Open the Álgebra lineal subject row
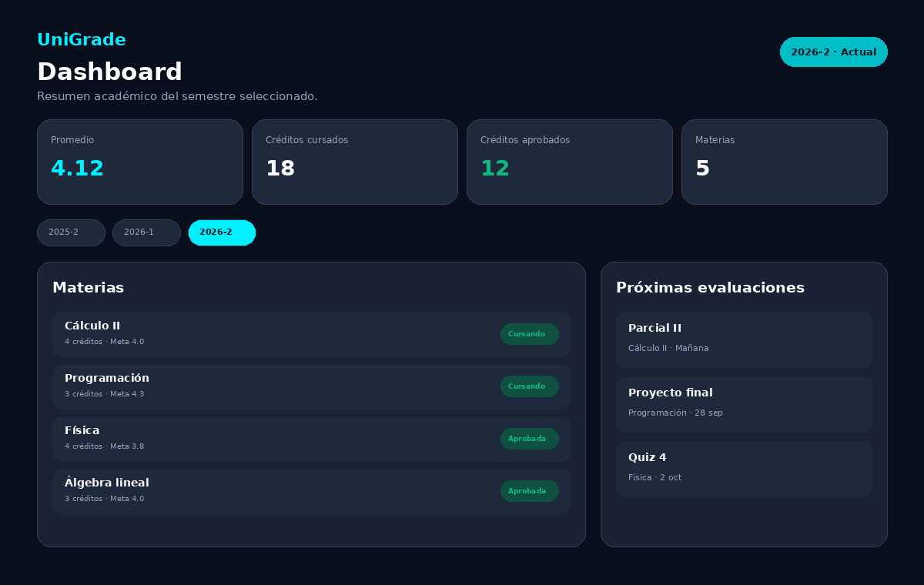 tap(311, 491)
